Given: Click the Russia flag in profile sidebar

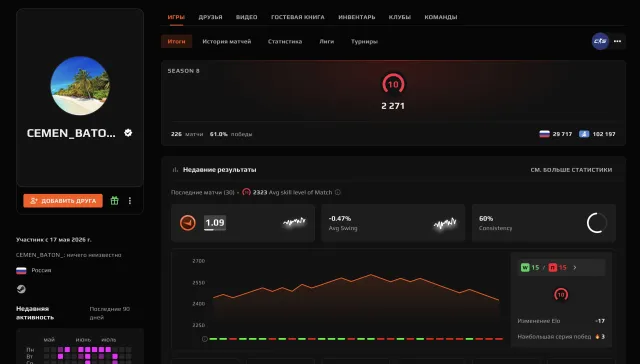Looking at the screenshot, I should pos(21,270).
